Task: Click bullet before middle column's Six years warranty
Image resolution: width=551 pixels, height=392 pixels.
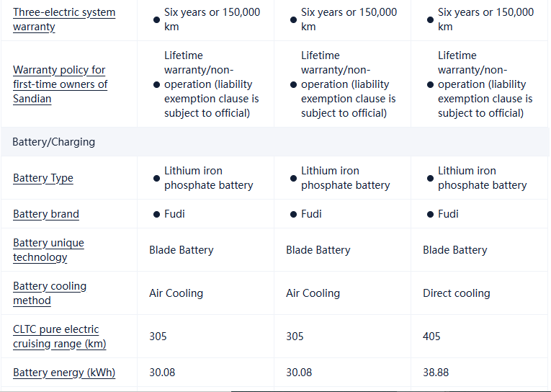Action: 293,20
